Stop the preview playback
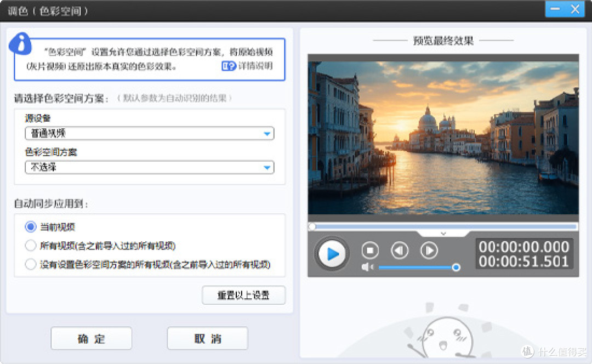Screen dimensions: 592x364 click(x=370, y=251)
